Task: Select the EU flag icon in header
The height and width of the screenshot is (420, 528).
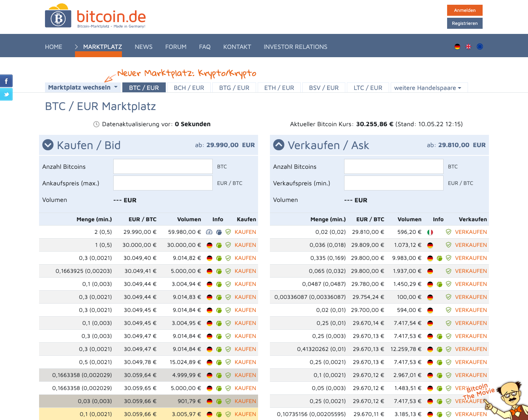Action: coord(480,47)
